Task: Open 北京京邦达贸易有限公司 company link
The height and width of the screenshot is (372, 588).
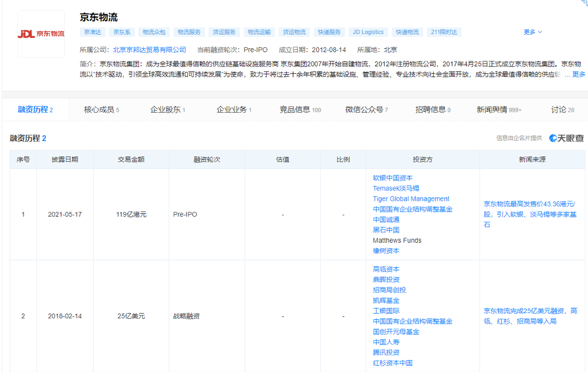Action: (149, 50)
